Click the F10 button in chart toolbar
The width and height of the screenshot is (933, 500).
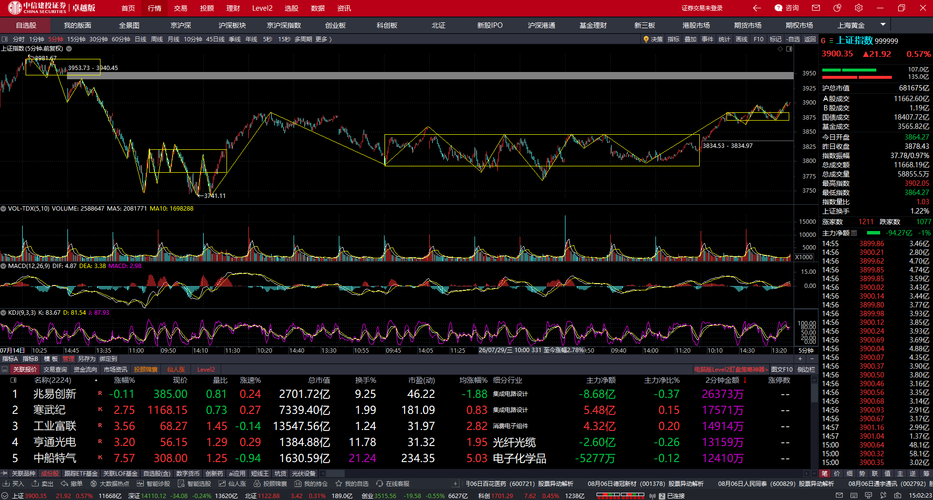pyautogui.click(x=759, y=39)
